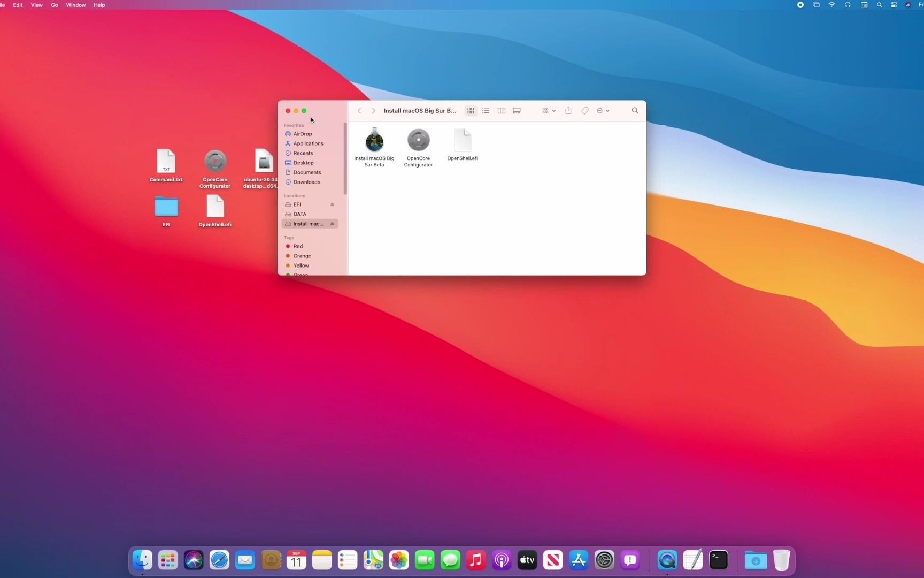Select the Red tag in the sidebar

click(297, 246)
